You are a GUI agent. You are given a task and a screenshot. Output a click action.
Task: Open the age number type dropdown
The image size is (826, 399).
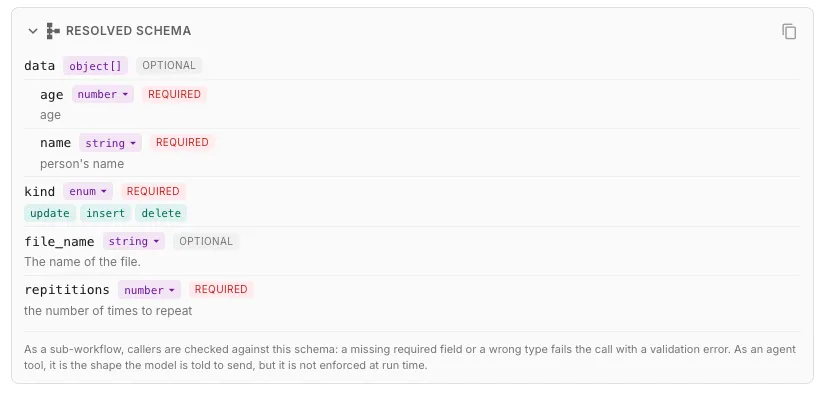point(103,94)
